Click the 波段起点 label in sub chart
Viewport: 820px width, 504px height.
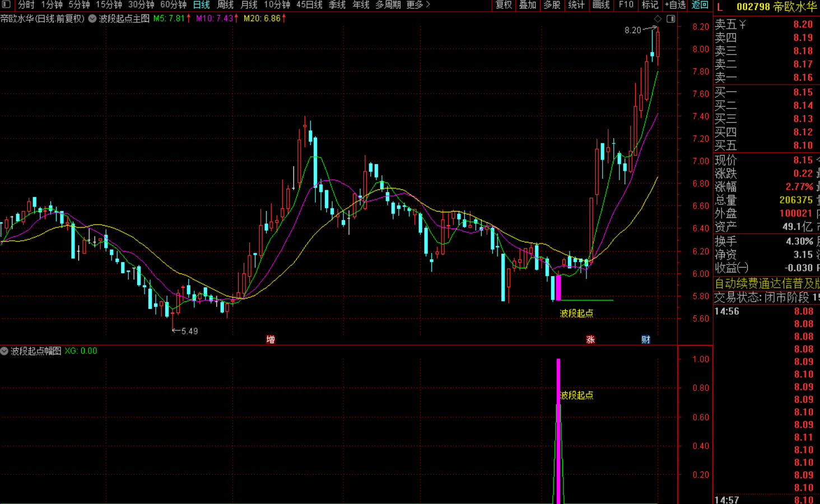(576, 395)
